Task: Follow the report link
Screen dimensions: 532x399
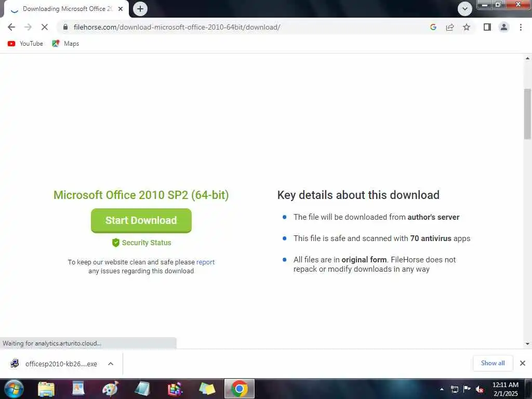Action: [205, 262]
